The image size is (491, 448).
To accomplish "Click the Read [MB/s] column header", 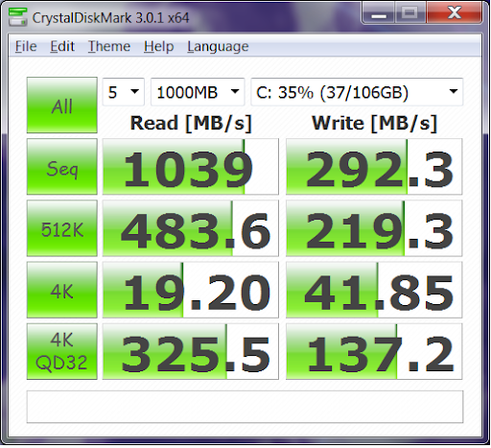I will click(191, 123).
